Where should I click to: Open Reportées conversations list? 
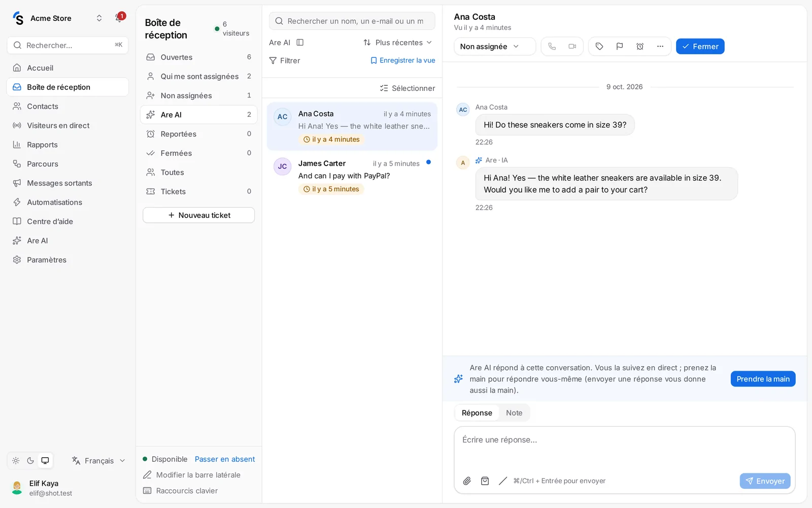[x=198, y=134]
